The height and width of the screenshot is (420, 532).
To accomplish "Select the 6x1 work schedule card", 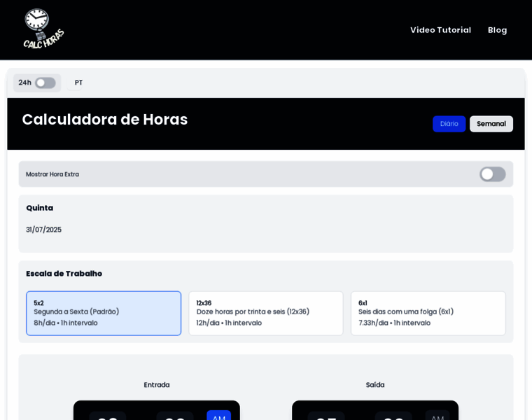I will (x=428, y=313).
